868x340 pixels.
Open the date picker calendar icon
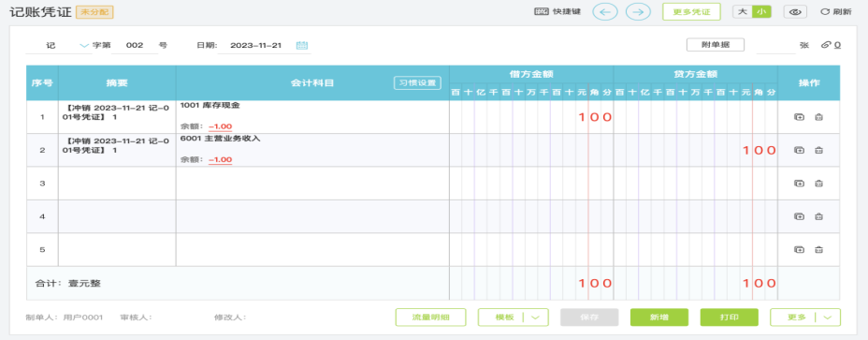pos(302,46)
